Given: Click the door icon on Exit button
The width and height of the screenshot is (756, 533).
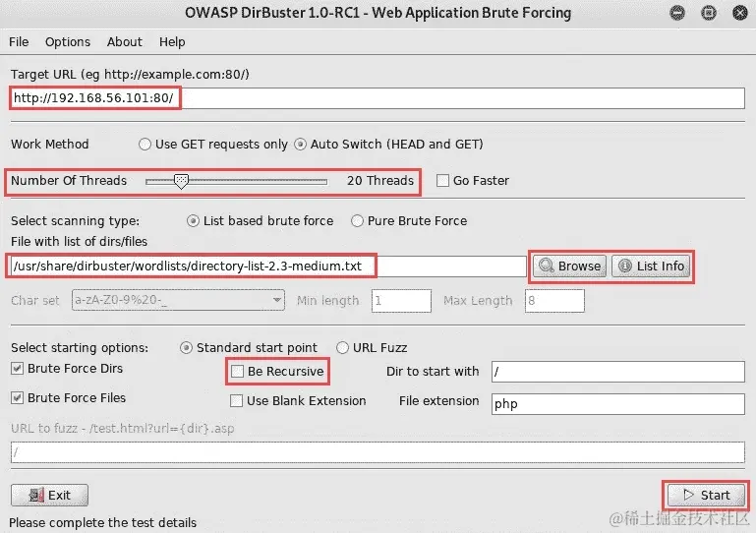Looking at the screenshot, I should [36, 496].
